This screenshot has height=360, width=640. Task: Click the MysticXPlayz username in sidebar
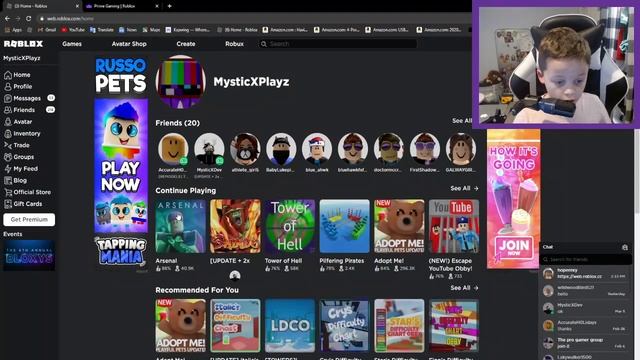point(22,58)
